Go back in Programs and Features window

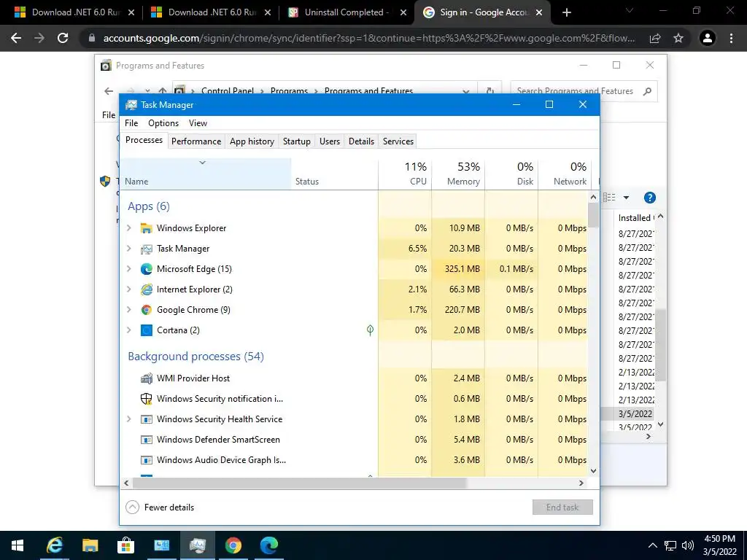pyautogui.click(x=109, y=91)
